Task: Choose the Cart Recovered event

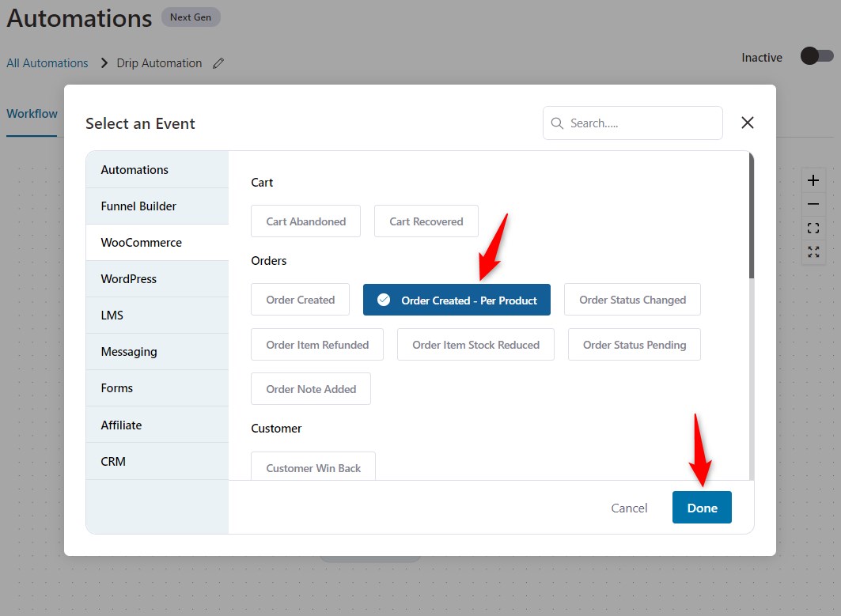Action: click(x=426, y=221)
